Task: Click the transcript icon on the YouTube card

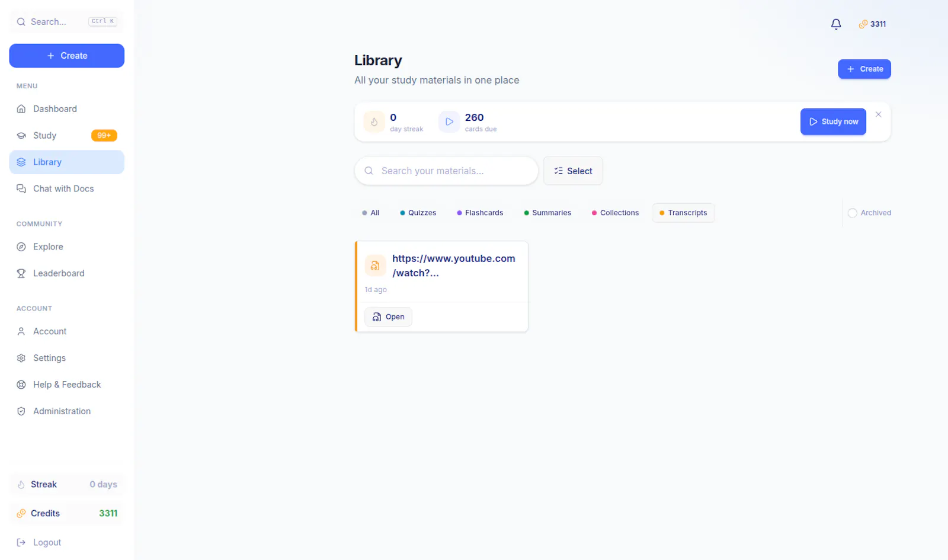Action: [x=375, y=265]
